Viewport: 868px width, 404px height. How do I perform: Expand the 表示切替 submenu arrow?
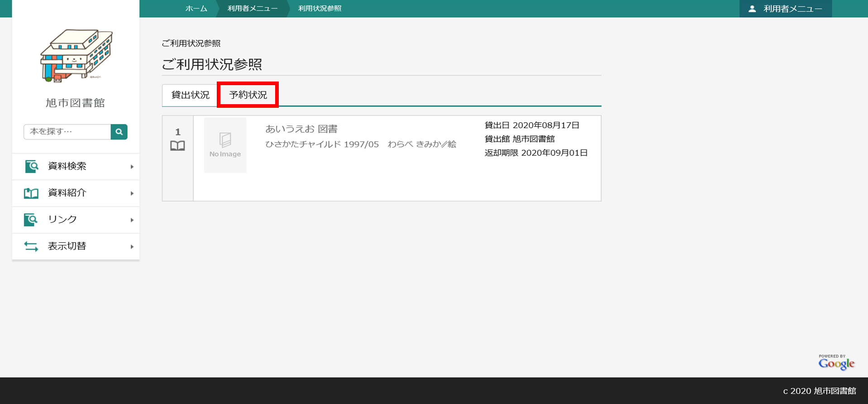pyautogui.click(x=132, y=247)
